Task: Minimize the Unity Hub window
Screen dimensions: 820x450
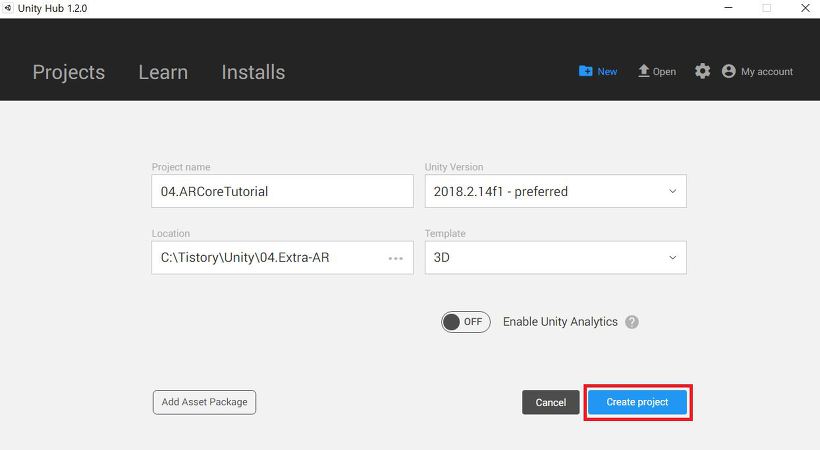Action: [728, 8]
